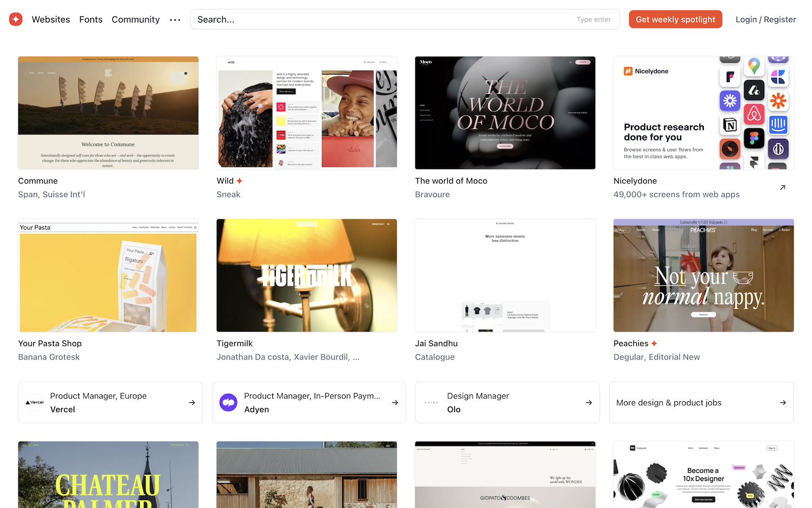Click the Wild title link
Image resolution: width=812 pixels, height=508 pixels.
pos(225,181)
